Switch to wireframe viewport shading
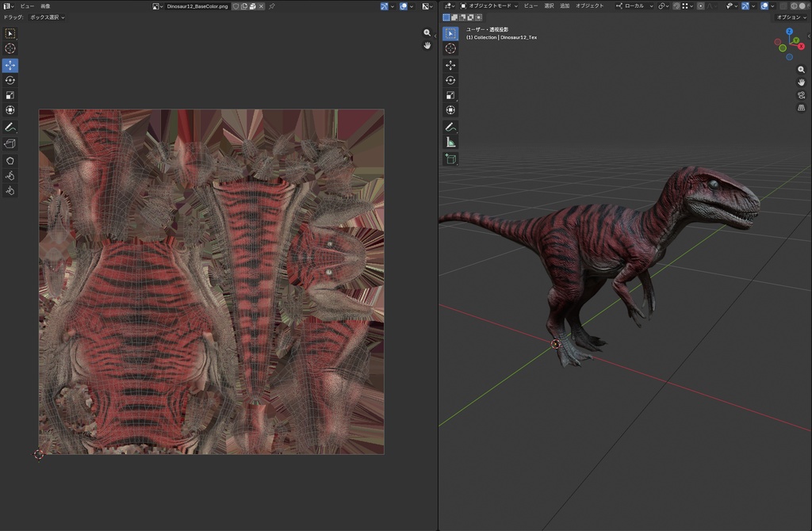This screenshot has width=812, height=531. [x=794, y=6]
